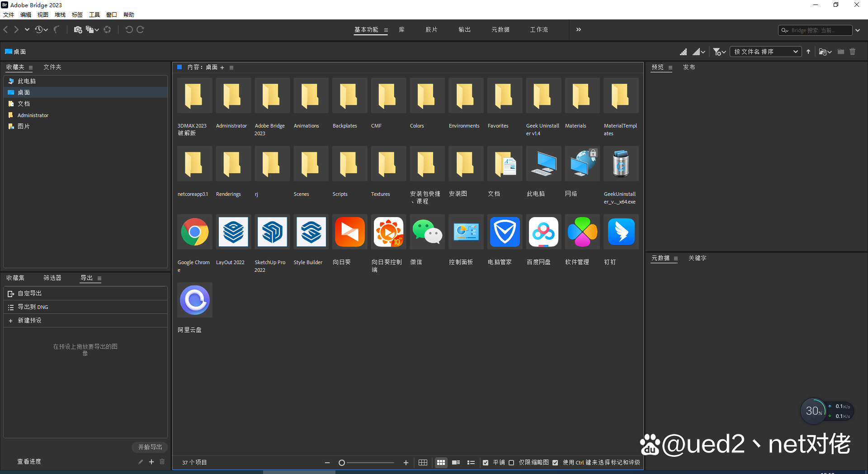Switch to 胶片 workspace tab
The image size is (868, 474).
point(431,29)
